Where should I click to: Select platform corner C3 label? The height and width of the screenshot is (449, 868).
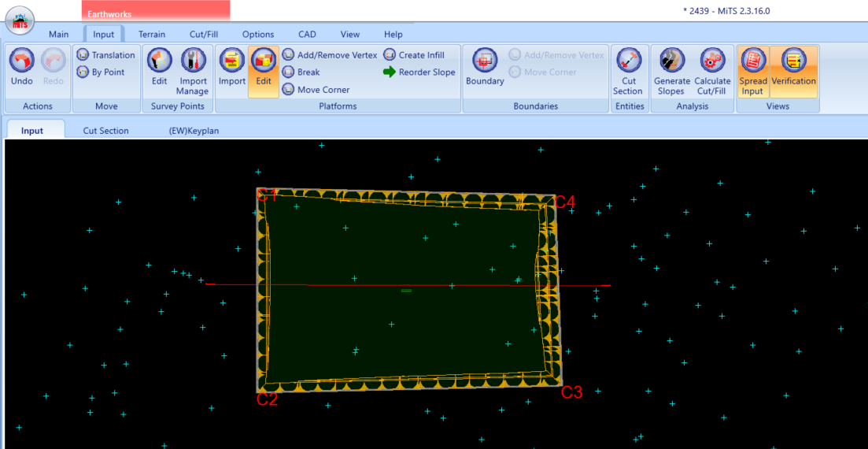click(572, 392)
